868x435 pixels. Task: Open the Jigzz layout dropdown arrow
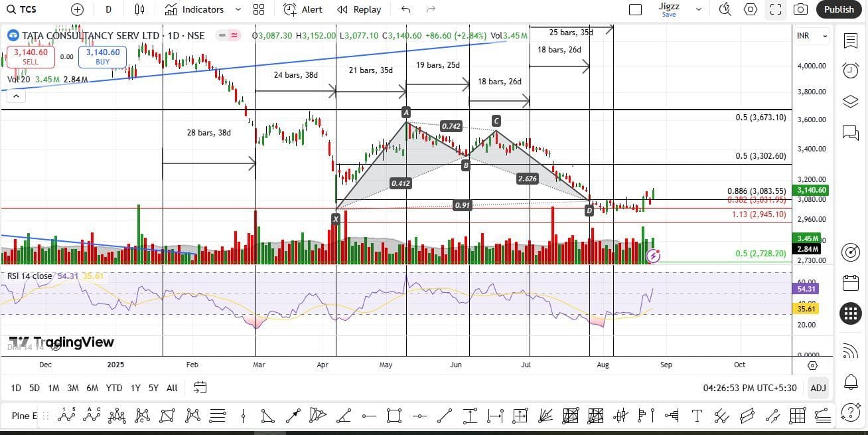698,9
